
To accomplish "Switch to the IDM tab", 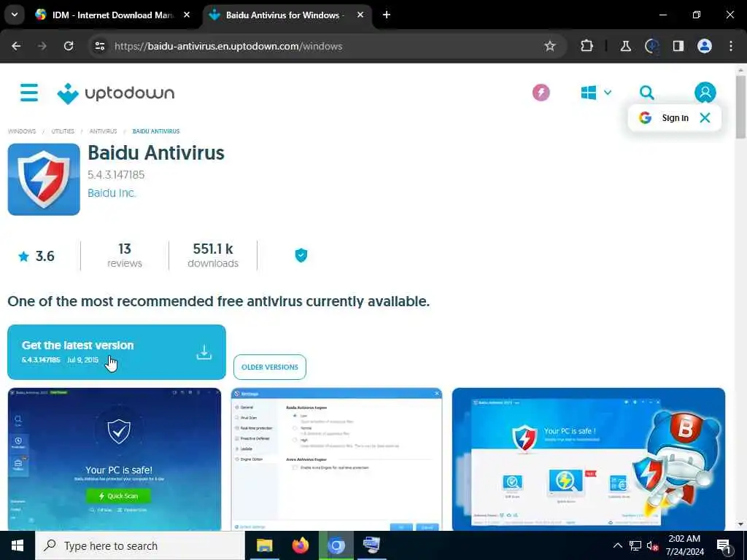I will click(113, 15).
